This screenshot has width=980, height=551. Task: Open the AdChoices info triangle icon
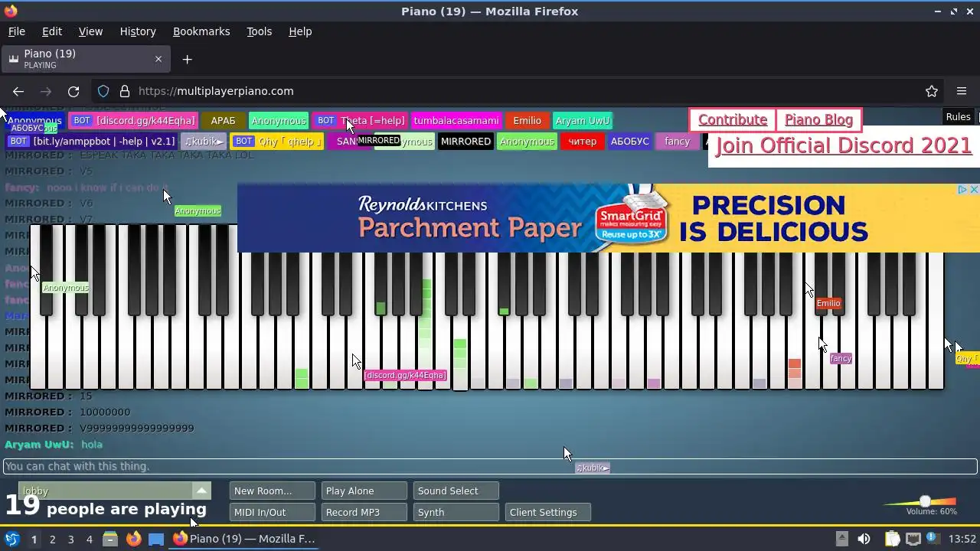[x=963, y=190]
